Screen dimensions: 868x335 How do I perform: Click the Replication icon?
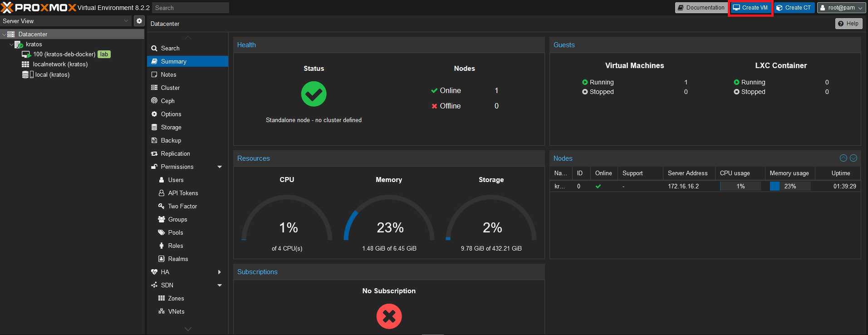(x=154, y=153)
